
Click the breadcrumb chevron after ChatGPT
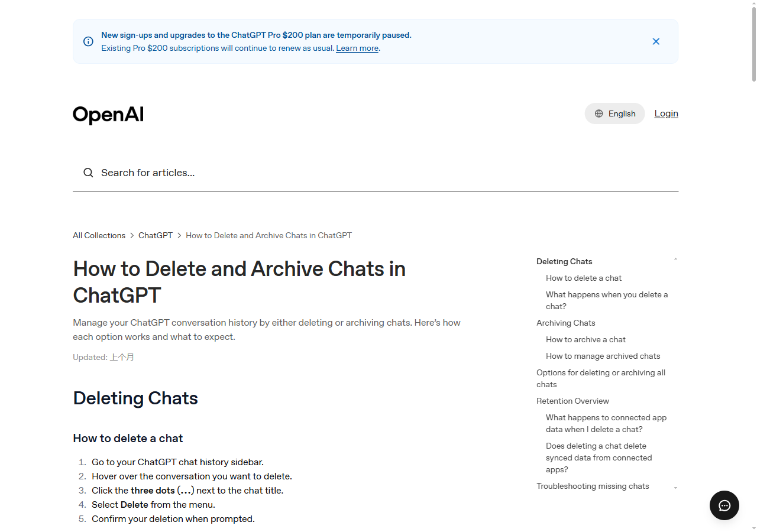(x=179, y=235)
